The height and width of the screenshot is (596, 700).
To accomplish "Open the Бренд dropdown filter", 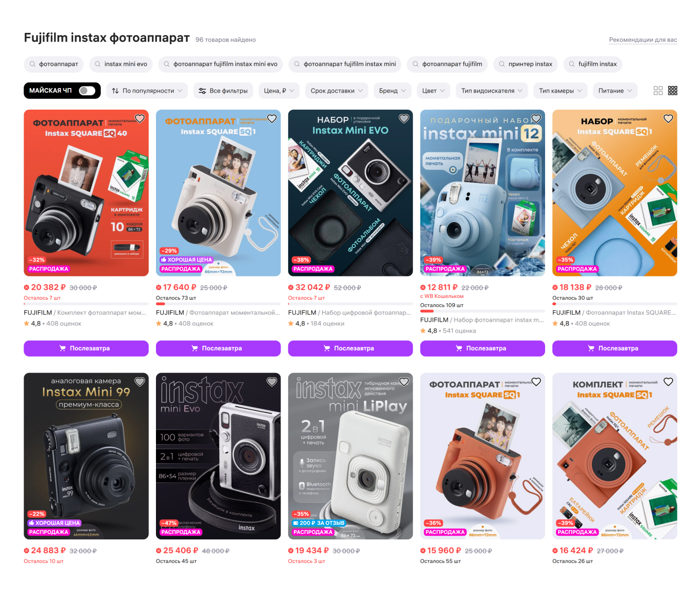I will pos(392,91).
